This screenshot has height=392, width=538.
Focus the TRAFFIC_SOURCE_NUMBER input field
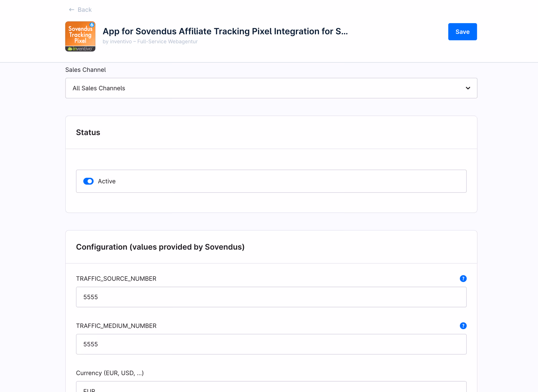click(x=271, y=297)
